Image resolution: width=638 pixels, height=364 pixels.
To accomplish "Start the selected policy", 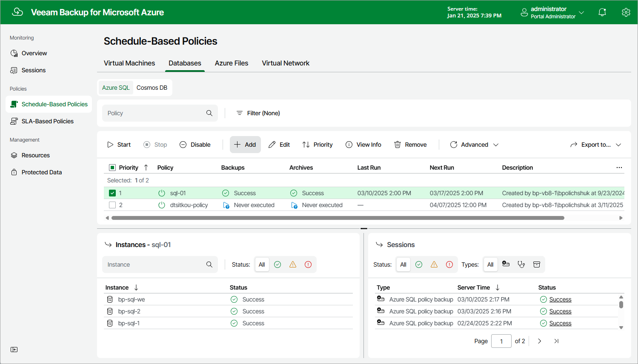I will pyautogui.click(x=119, y=145).
